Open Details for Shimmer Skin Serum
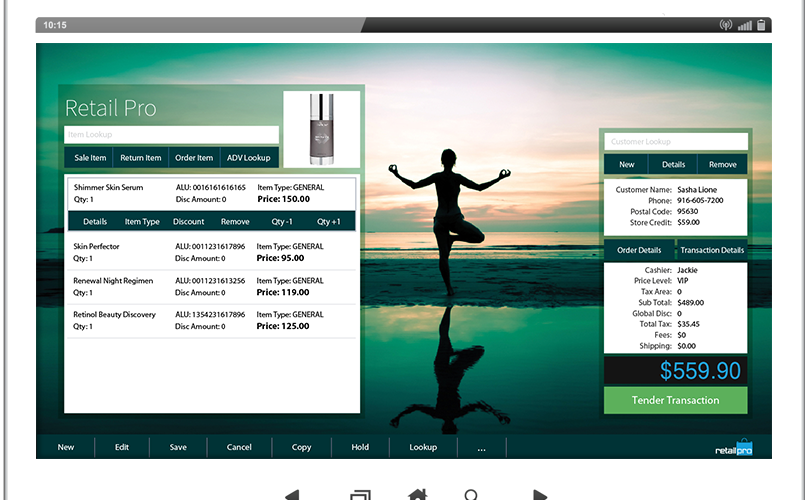This screenshot has height=500, width=808. (x=95, y=222)
